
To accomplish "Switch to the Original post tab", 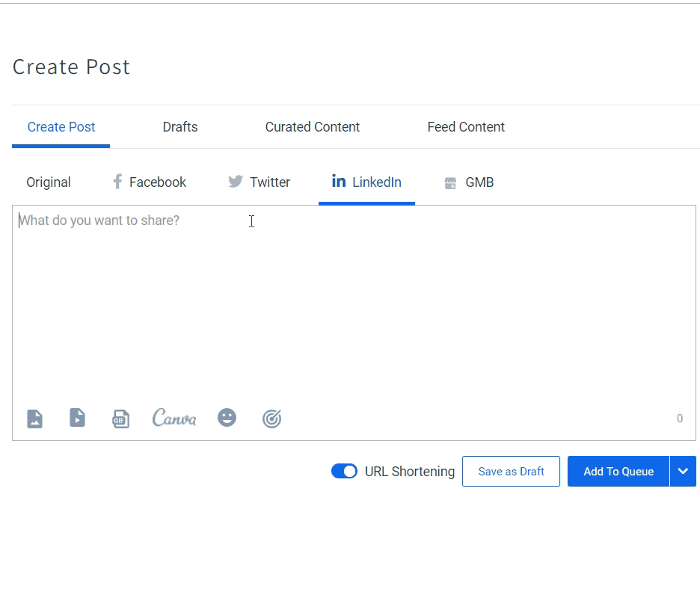I will (48, 182).
